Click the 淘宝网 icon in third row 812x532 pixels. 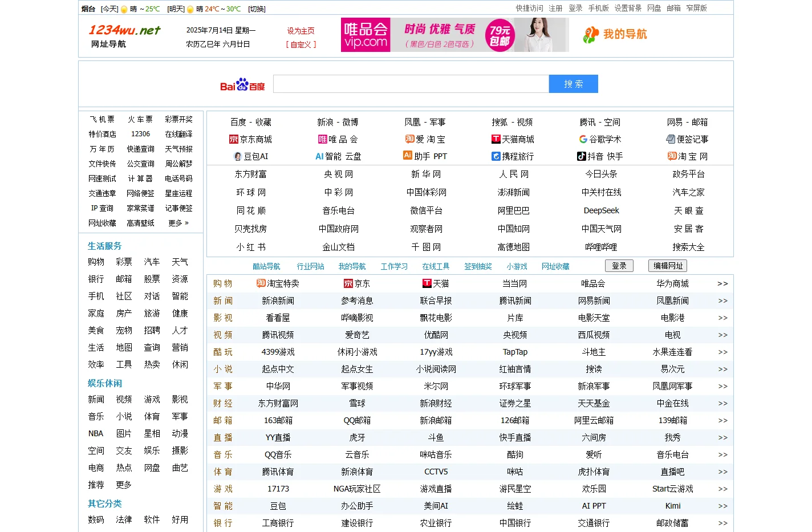pos(672,156)
